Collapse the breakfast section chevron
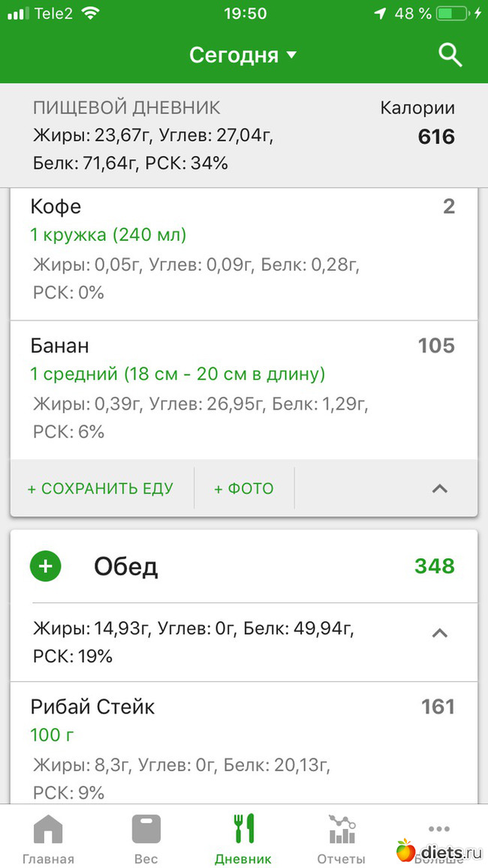 coord(440,488)
